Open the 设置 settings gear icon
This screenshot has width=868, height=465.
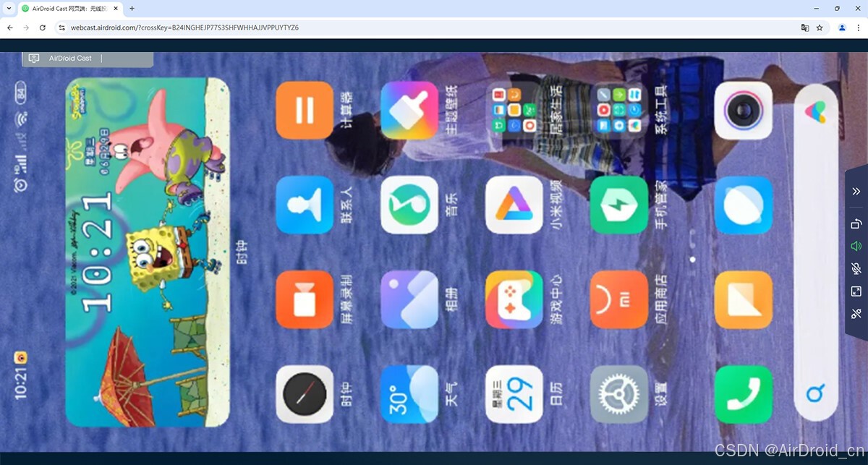[x=619, y=394]
